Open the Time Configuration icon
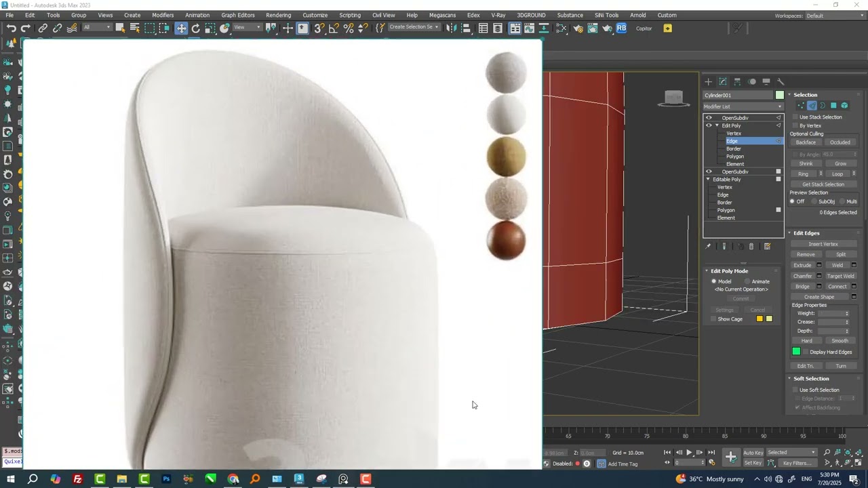 [711, 463]
